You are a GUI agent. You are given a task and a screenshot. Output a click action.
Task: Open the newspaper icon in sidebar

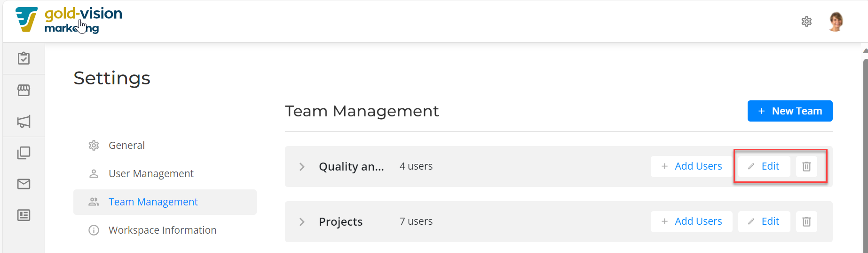pyautogui.click(x=24, y=215)
